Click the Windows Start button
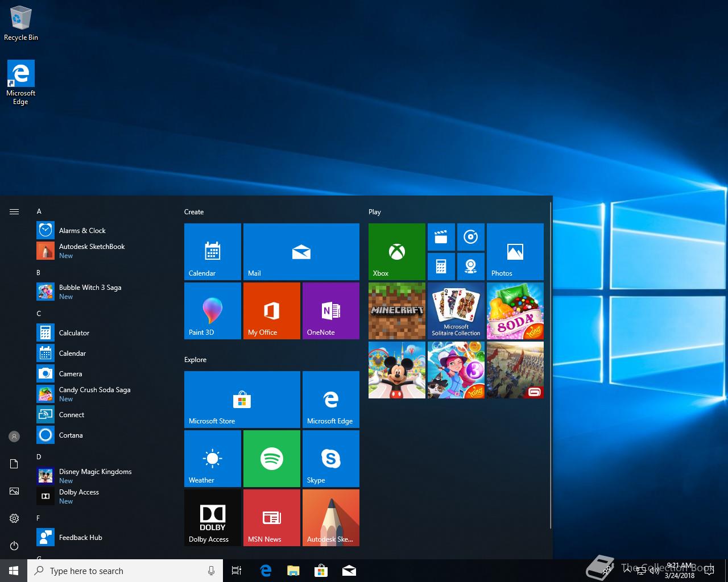This screenshot has height=582, width=728. pos(14,571)
